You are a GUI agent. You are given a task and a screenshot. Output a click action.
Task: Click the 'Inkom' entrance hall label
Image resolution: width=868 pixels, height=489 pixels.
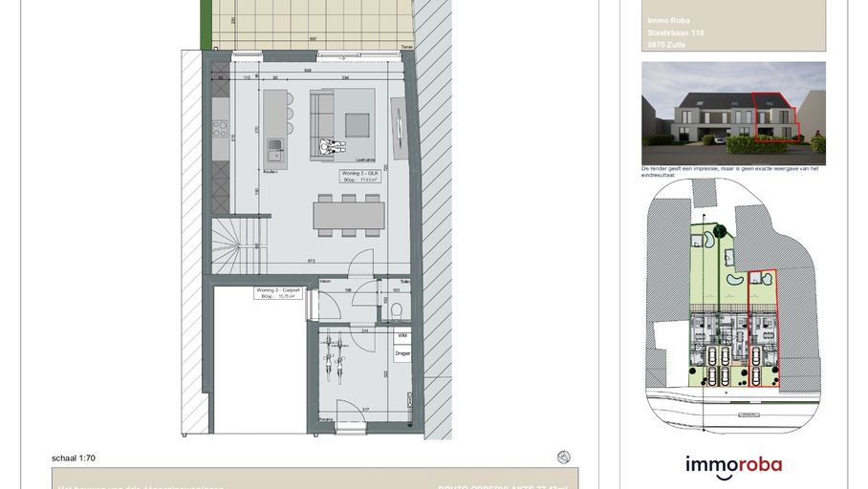(x=325, y=282)
